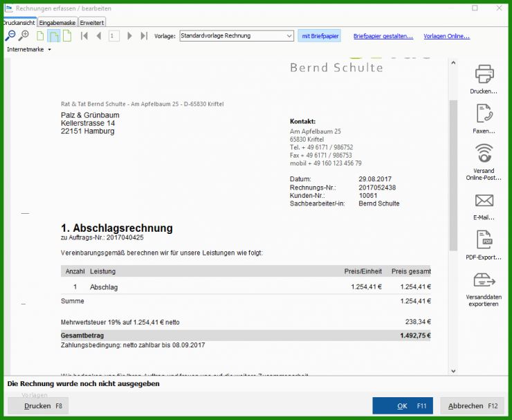This screenshot has width=512, height=420.
Task: Switch to the Eingabemaske tab
Action: coord(57,23)
